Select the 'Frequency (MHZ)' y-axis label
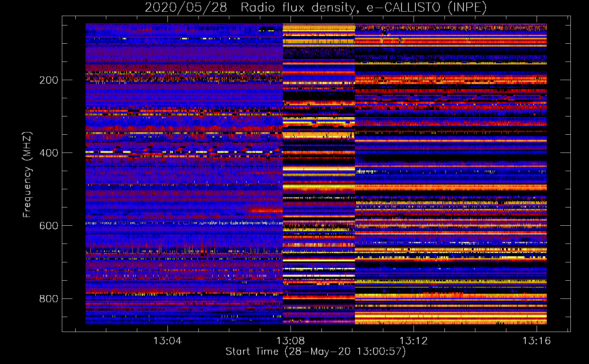The image size is (589, 364). (x=27, y=175)
